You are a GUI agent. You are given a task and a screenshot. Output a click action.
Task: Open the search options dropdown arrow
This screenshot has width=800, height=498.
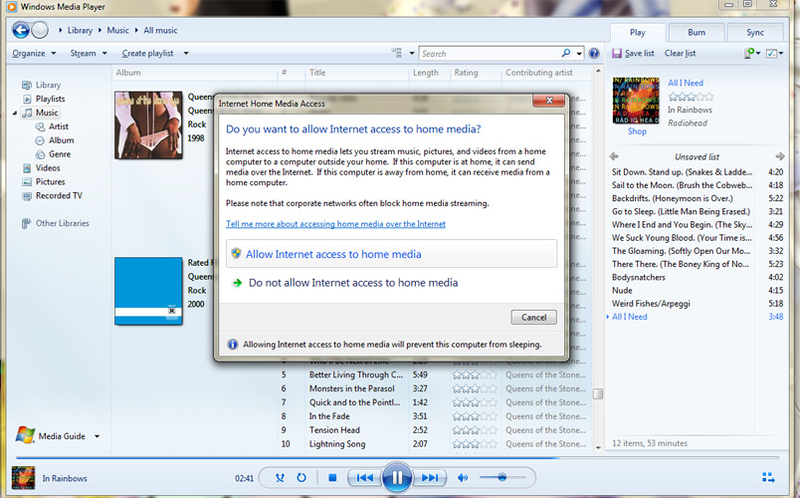pyautogui.click(x=579, y=53)
